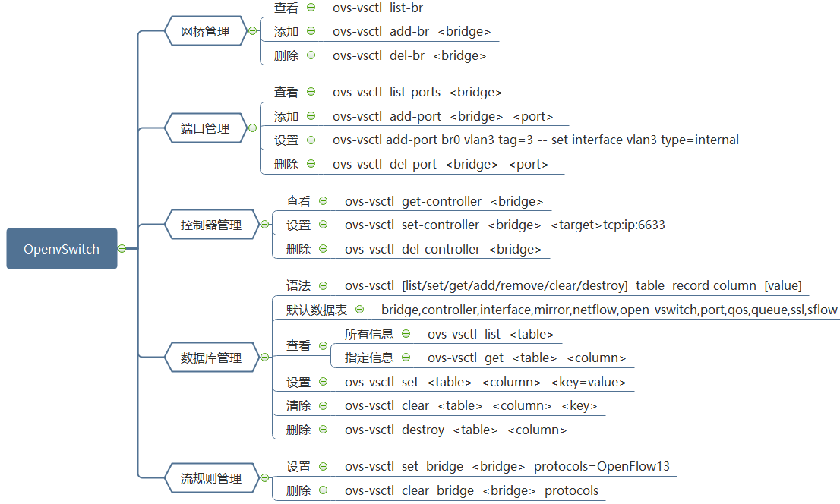The height and width of the screenshot is (504, 840).
Task: Collapse the 流规则管理 branch toggle
Action: pos(264,477)
